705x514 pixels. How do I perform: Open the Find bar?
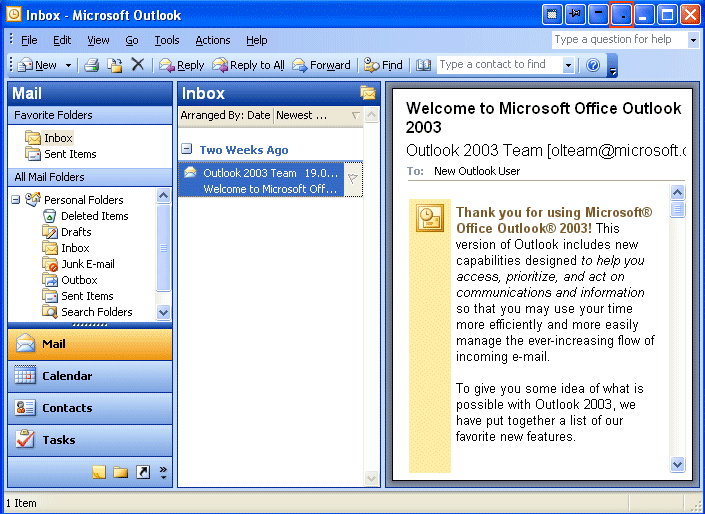tap(383, 65)
